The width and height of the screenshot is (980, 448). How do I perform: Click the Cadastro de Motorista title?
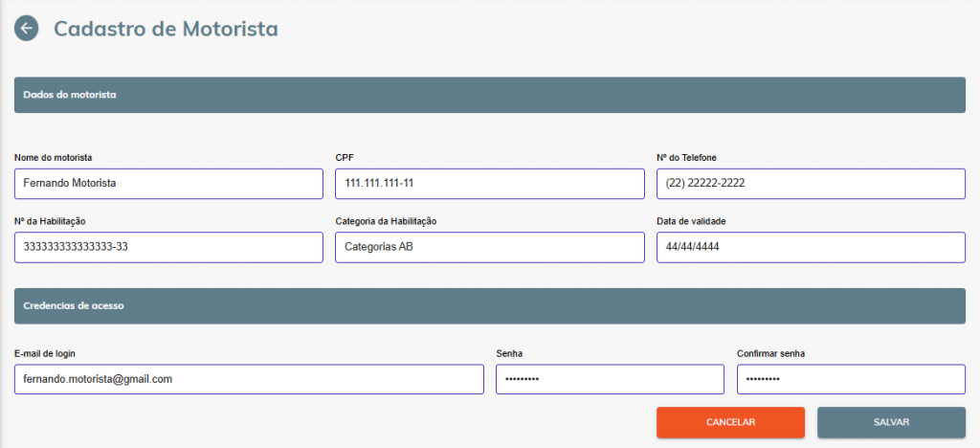point(166,29)
